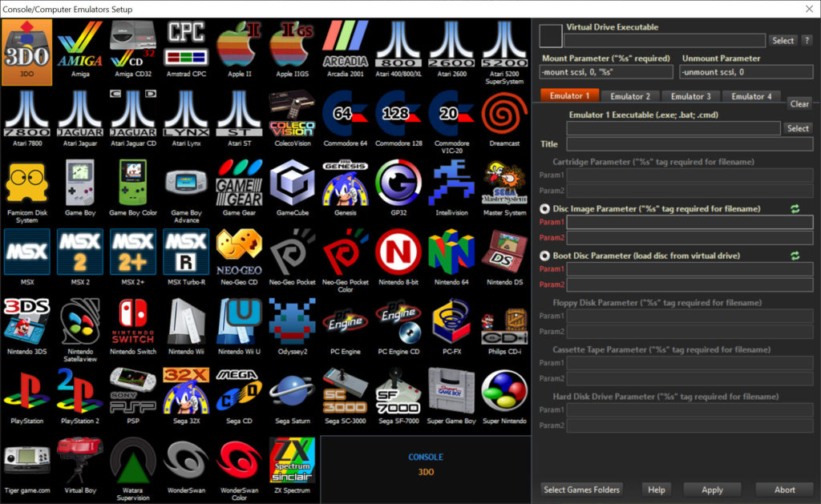821x504 pixels.
Task: Apply the emulator configuration
Action: point(712,490)
